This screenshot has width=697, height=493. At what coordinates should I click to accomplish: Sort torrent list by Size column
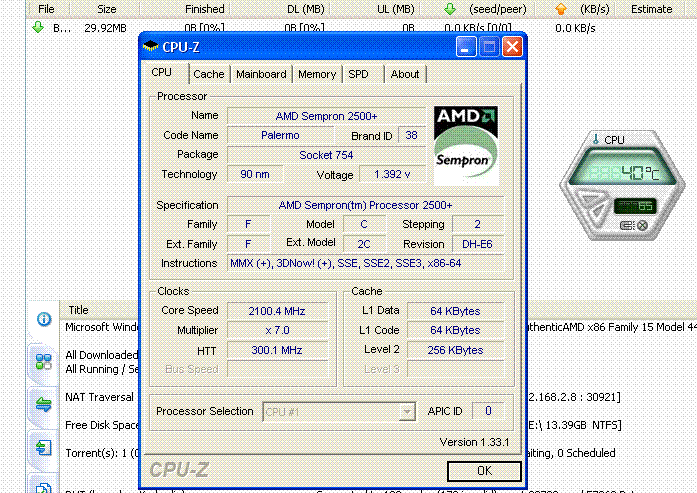(x=106, y=9)
